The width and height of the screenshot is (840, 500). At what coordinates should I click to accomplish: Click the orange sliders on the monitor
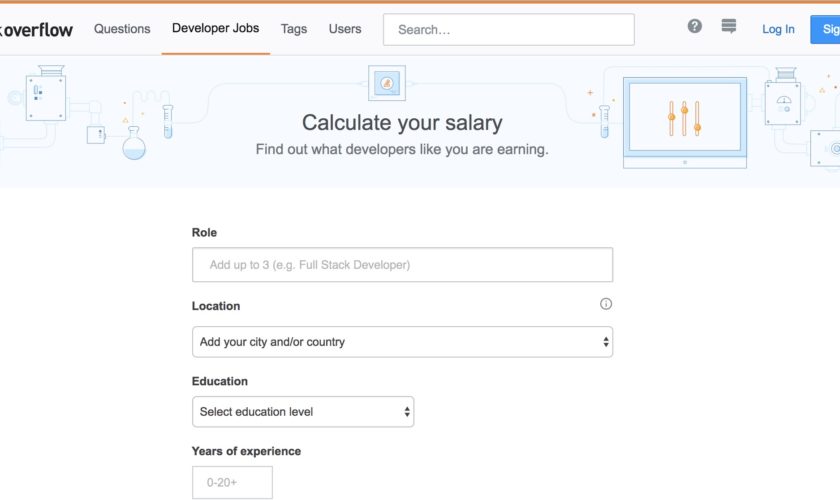tap(685, 117)
